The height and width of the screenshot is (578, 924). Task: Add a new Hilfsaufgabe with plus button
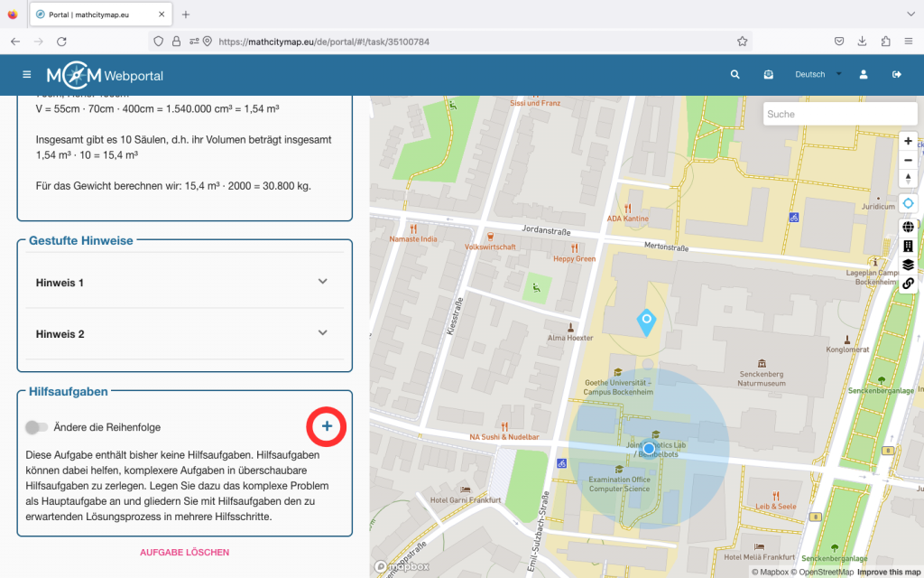pos(327,426)
